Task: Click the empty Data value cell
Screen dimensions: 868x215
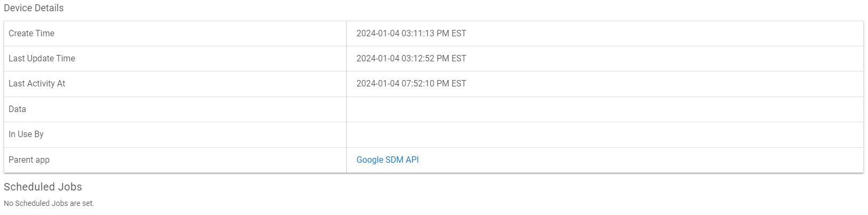Action: (x=604, y=109)
